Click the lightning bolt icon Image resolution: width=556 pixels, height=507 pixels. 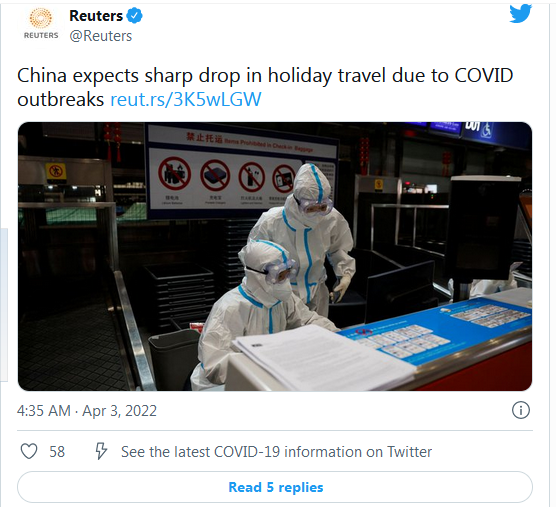101,451
